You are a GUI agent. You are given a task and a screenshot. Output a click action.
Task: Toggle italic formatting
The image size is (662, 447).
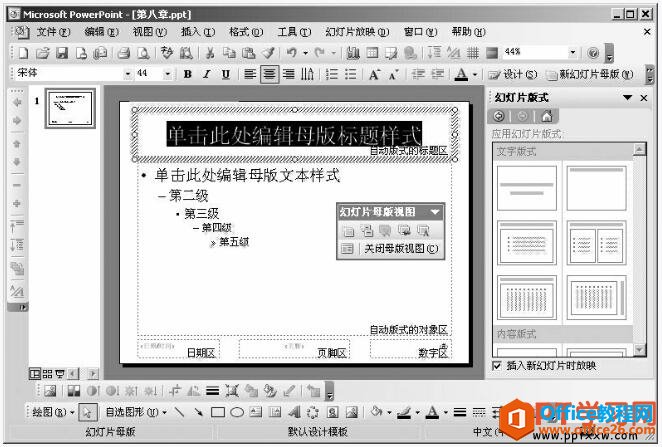tap(206, 75)
